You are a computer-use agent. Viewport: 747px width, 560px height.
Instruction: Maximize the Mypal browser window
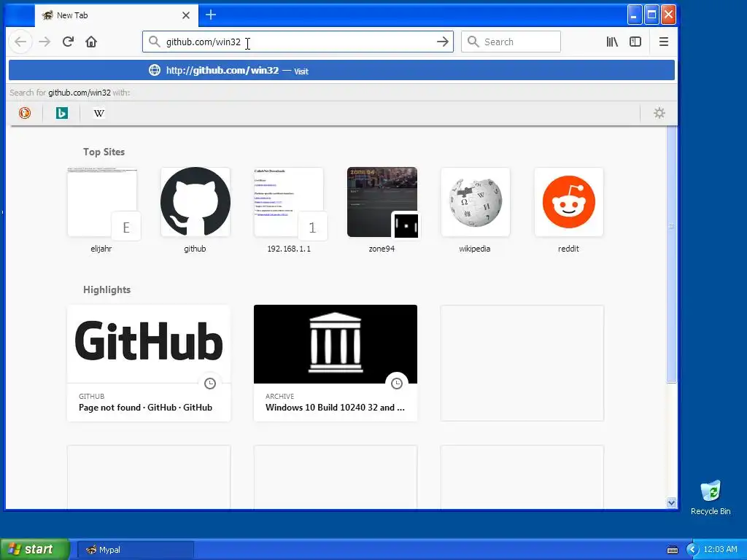point(651,15)
